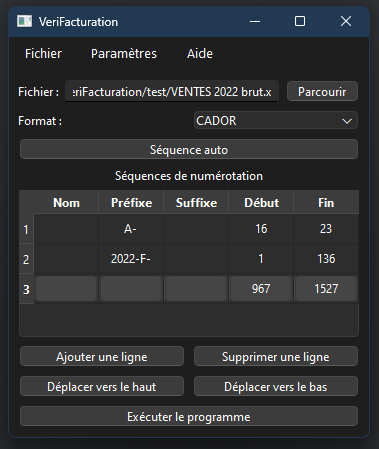Close the VeriFacturation window
Viewport: 379px width, 449px height.
346,22
